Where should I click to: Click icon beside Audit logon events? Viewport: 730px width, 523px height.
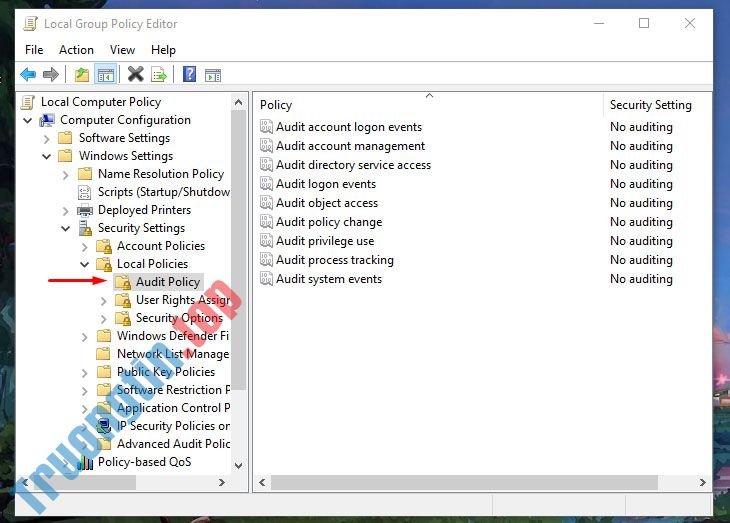[x=266, y=184]
